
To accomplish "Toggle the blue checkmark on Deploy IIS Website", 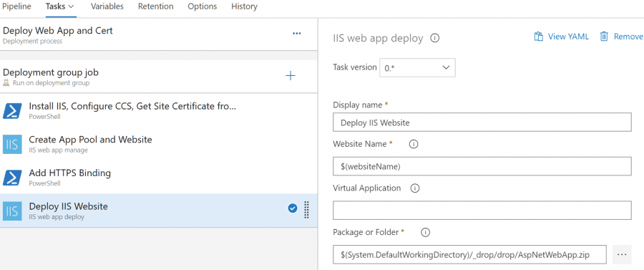I will (x=293, y=209).
